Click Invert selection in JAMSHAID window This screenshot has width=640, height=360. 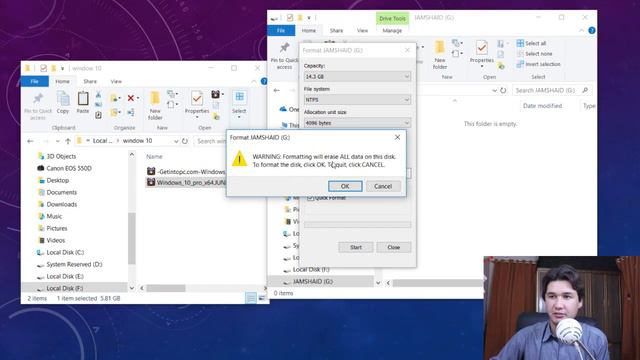(x=538, y=64)
